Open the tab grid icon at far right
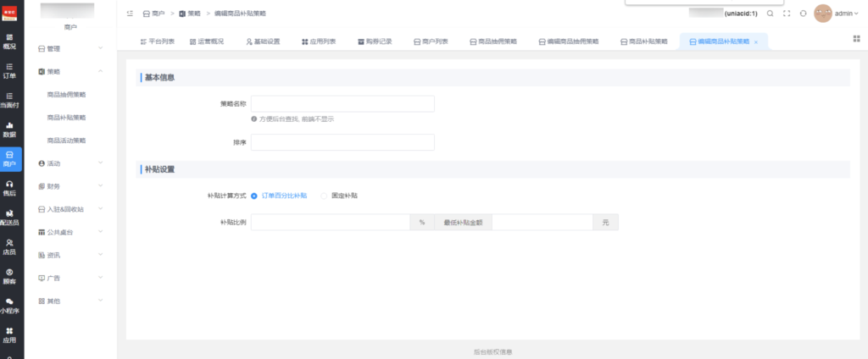This screenshot has height=359, width=868. pos(856,39)
